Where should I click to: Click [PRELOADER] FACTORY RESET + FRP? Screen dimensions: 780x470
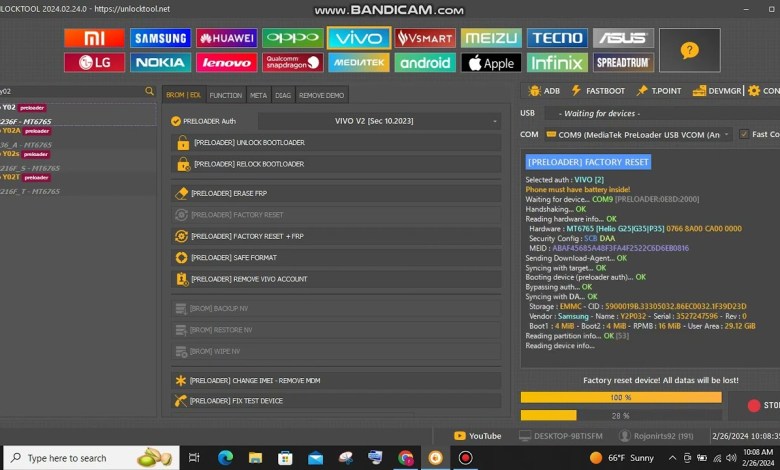(336, 236)
